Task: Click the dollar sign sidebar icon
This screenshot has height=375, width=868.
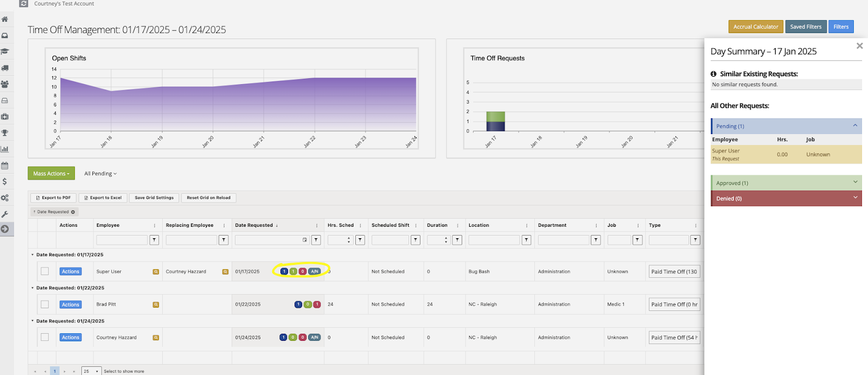Action: click(x=5, y=181)
